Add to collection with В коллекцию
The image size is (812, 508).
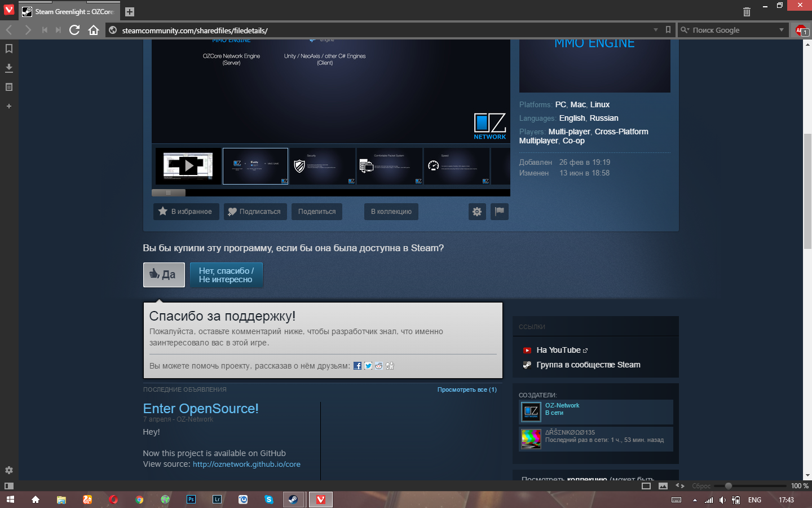pyautogui.click(x=391, y=212)
